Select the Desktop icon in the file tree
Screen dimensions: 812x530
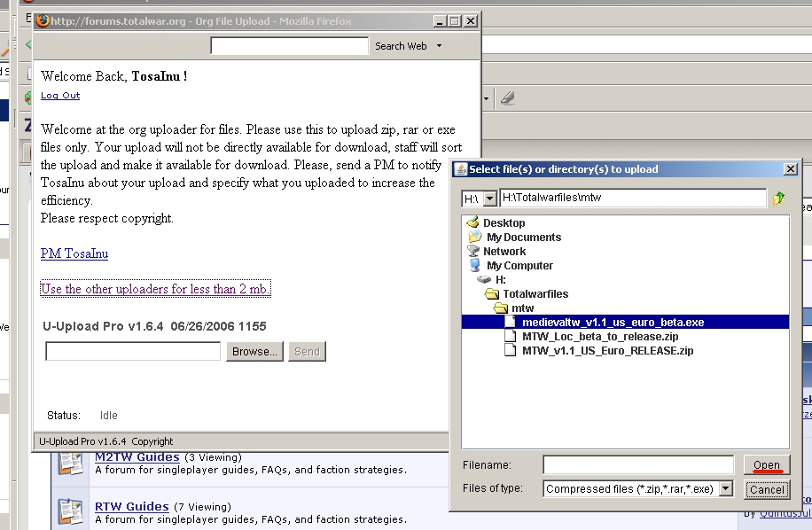(x=472, y=222)
